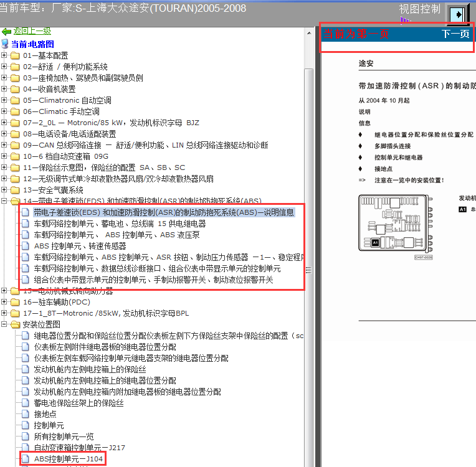
Task: Expand folder 11—保险丝示意图
Action: pos(4,167)
